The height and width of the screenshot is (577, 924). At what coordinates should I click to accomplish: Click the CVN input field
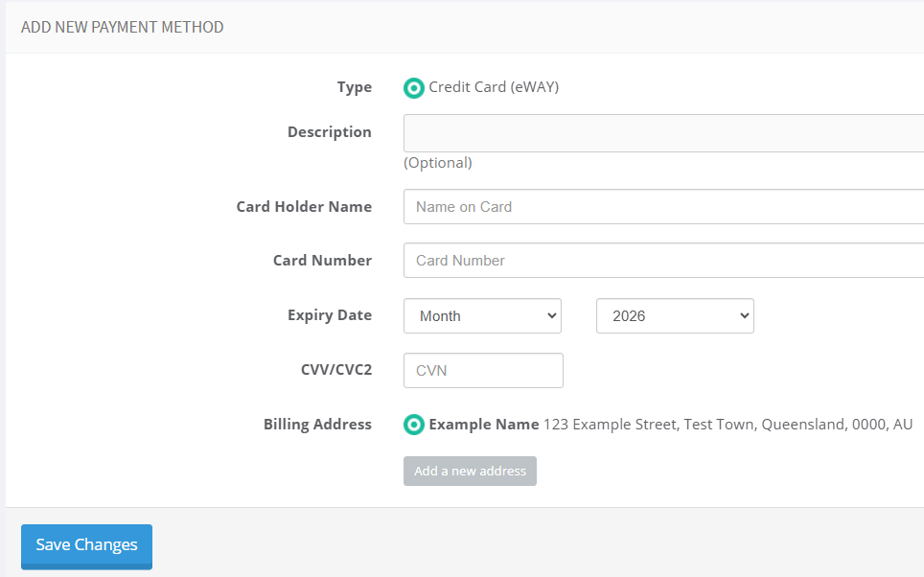point(483,371)
